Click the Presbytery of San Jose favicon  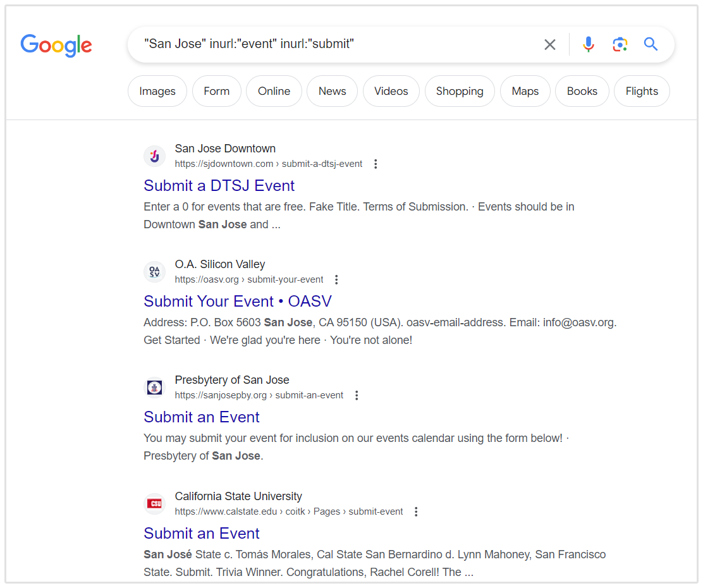[154, 388]
